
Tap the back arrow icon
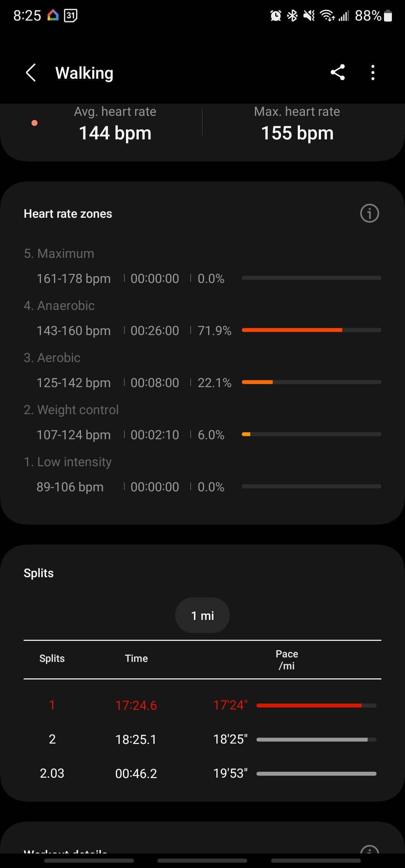point(31,73)
